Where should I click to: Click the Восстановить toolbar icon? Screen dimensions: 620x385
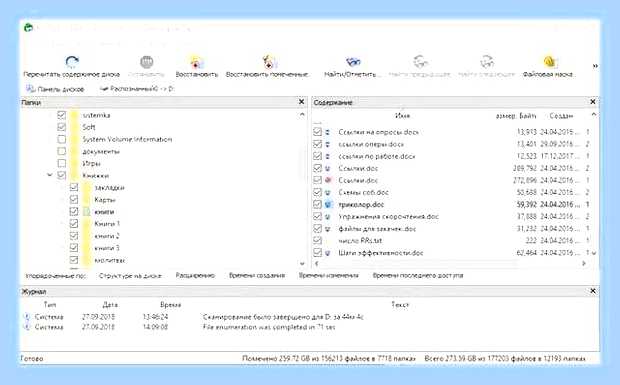[x=197, y=62]
